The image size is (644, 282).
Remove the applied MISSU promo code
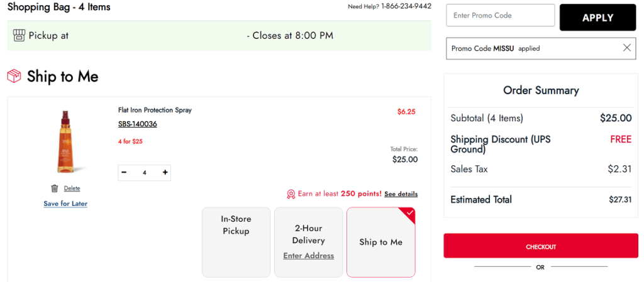(626, 48)
